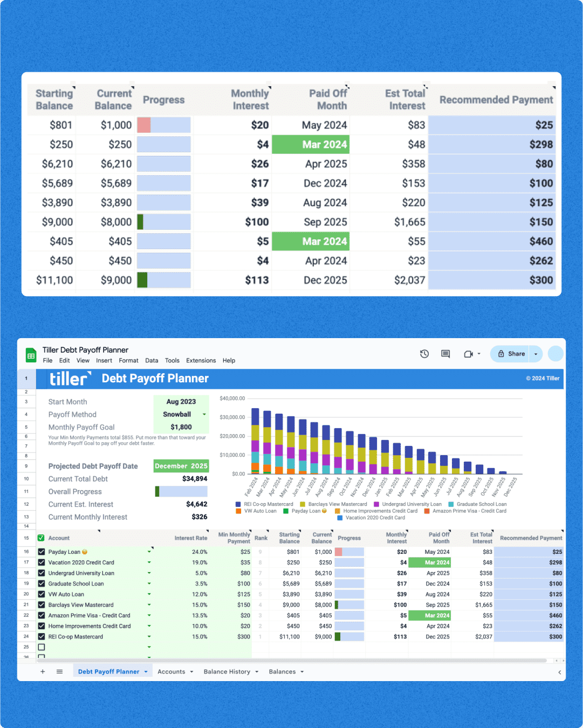This screenshot has width=583, height=728.
Task: Open Balance History tab menu arrow
Action: point(257,672)
